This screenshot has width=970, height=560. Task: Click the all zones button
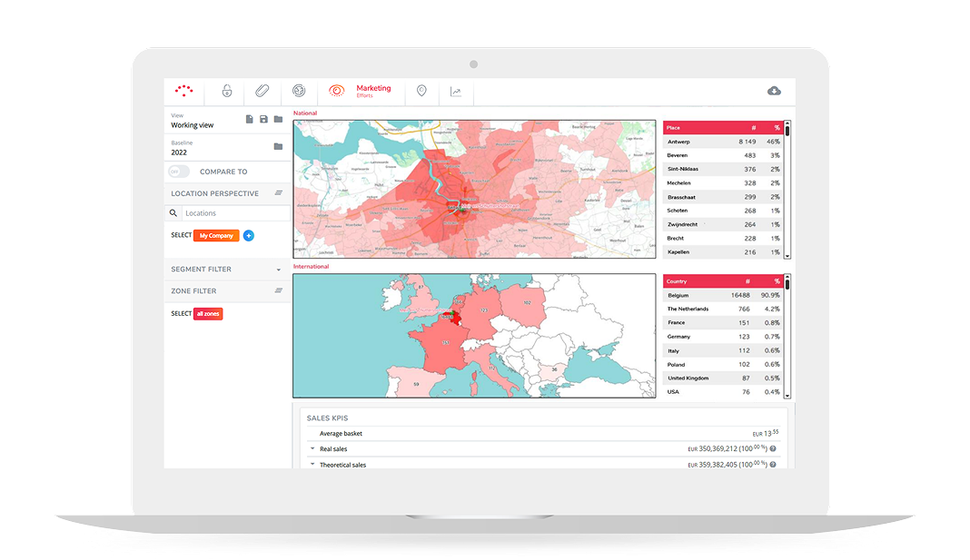[x=208, y=314]
